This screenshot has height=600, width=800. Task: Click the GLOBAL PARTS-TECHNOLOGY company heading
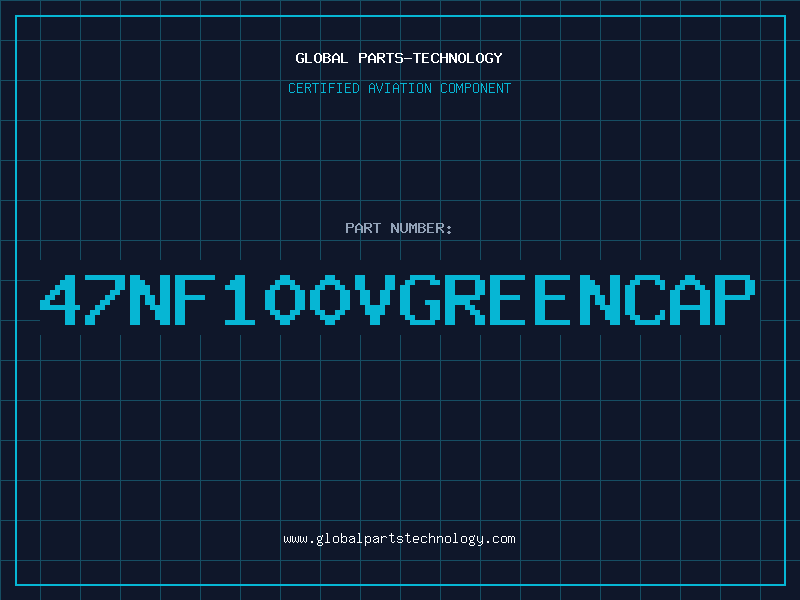[399, 58]
